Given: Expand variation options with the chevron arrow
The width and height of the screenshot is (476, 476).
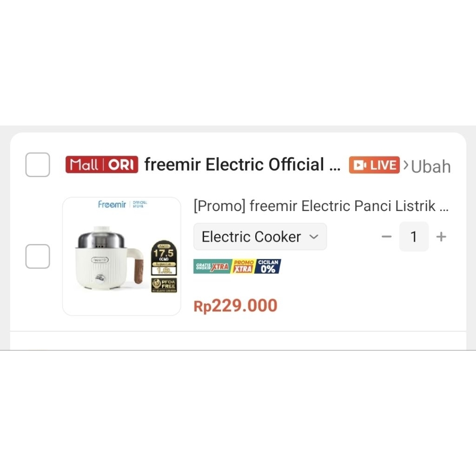Looking at the screenshot, I should (x=316, y=237).
